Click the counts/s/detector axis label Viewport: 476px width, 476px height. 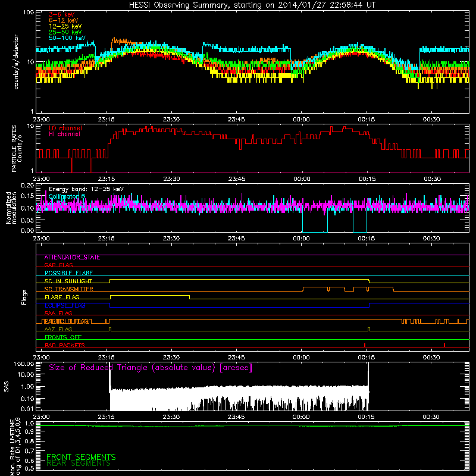point(16,62)
